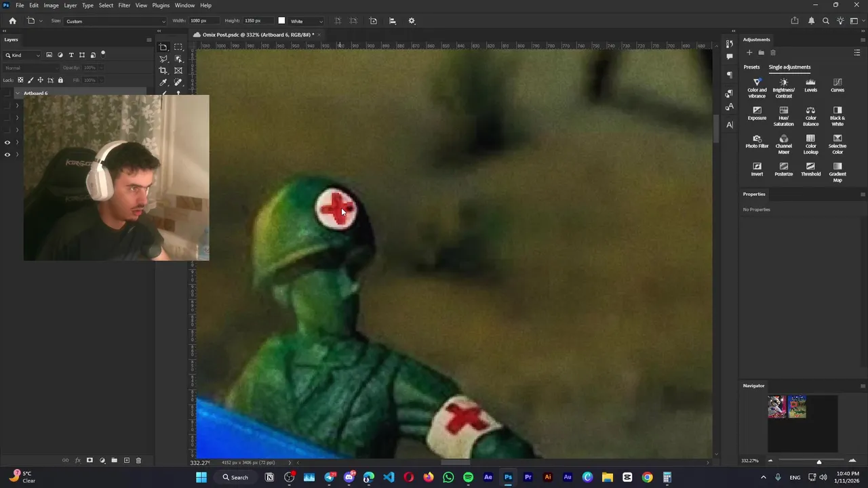Toggle pixel layer filter in Layers panel

(50, 55)
